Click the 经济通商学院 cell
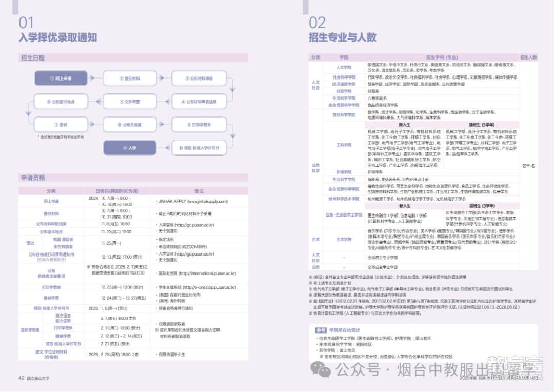Viewport: 554px width, 392px height. click(344, 84)
